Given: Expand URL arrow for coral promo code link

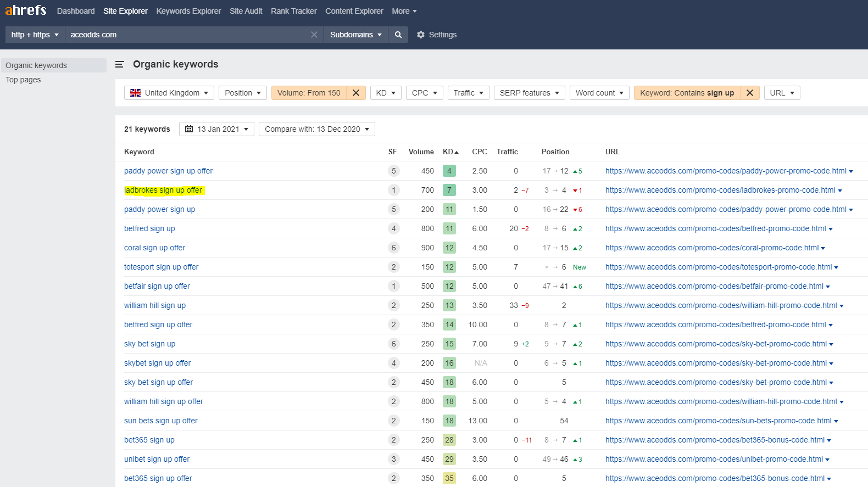Looking at the screenshot, I should (823, 248).
